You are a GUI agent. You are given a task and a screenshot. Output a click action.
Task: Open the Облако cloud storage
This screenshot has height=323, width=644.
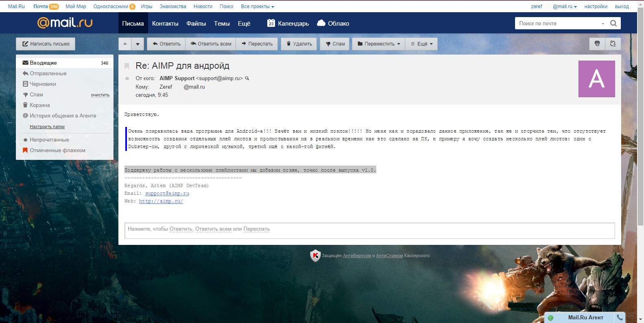(x=333, y=23)
